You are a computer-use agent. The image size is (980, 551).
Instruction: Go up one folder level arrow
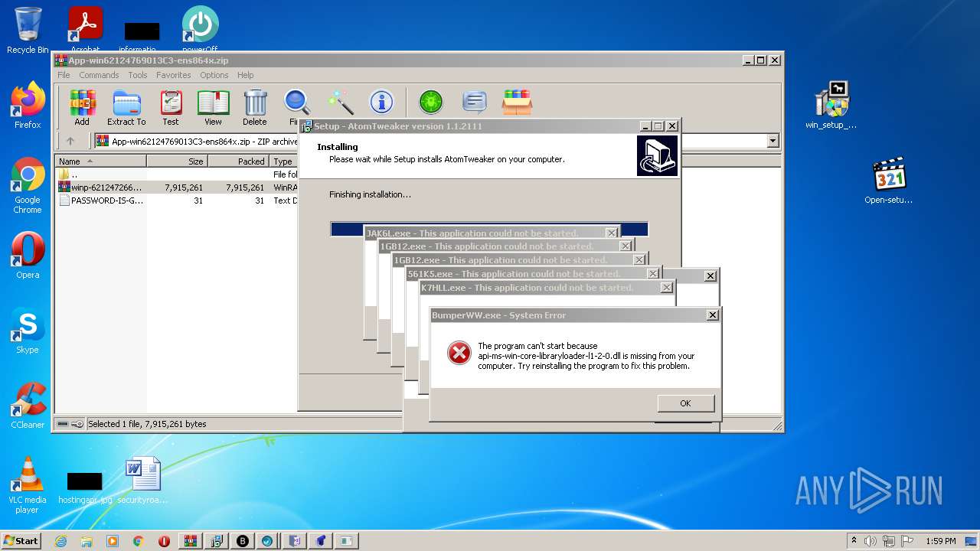click(x=70, y=141)
